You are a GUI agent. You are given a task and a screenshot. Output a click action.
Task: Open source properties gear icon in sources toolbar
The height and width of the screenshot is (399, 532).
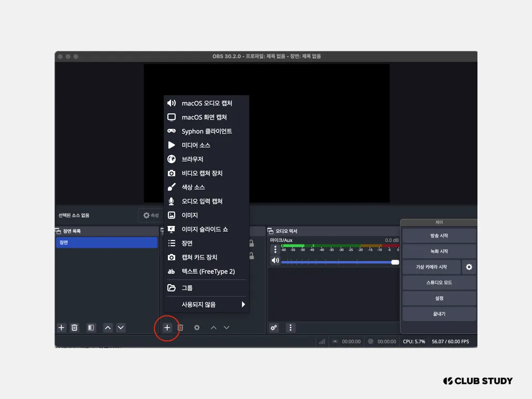(x=197, y=328)
